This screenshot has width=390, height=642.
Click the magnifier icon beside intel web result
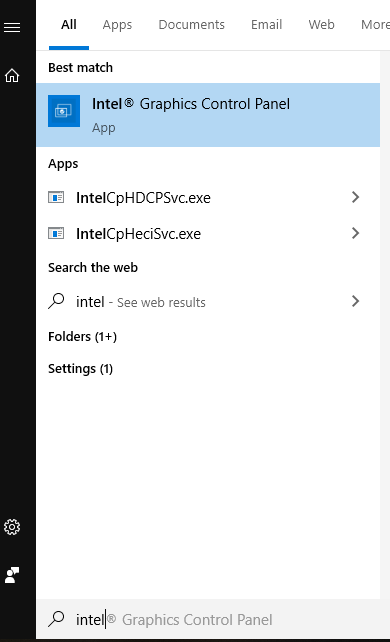point(56,301)
